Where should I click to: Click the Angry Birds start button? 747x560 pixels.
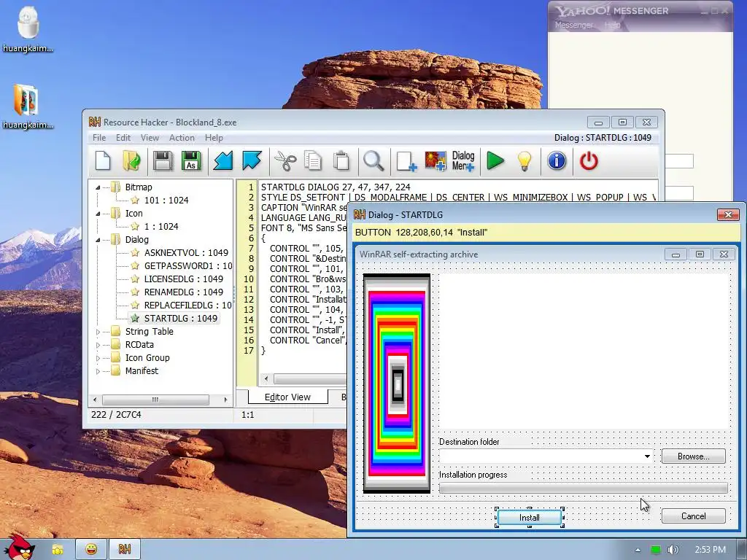(x=18, y=548)
